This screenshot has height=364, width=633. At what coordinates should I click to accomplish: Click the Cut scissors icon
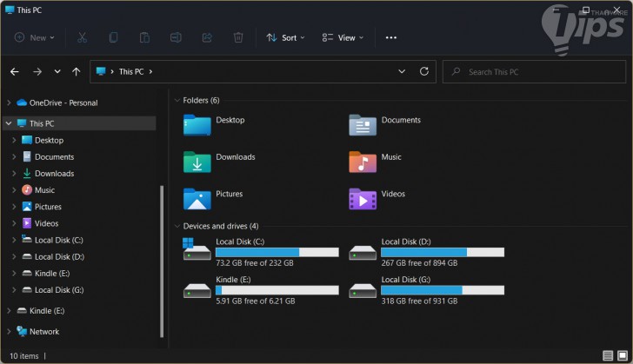82,37
